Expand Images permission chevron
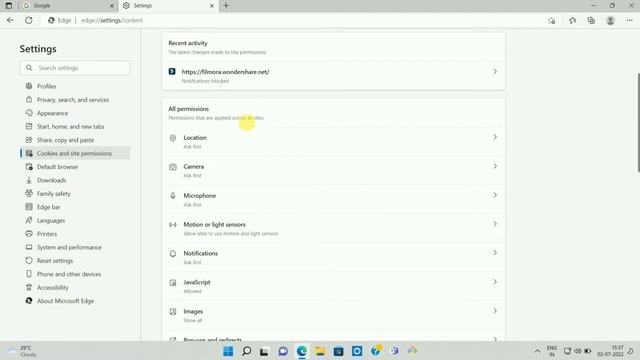640x360 pixels. [495, 311]
